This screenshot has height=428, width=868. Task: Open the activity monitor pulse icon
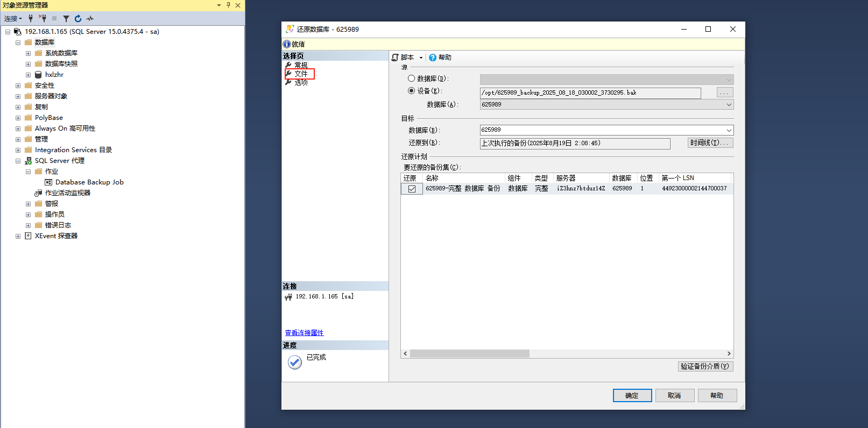pyautogui.click(x=90, y=18)
